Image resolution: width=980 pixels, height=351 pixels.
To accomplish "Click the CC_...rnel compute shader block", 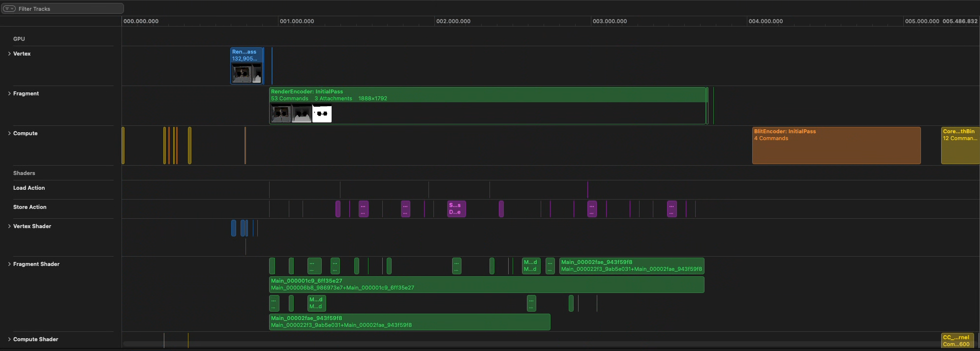I will point(957,341).
